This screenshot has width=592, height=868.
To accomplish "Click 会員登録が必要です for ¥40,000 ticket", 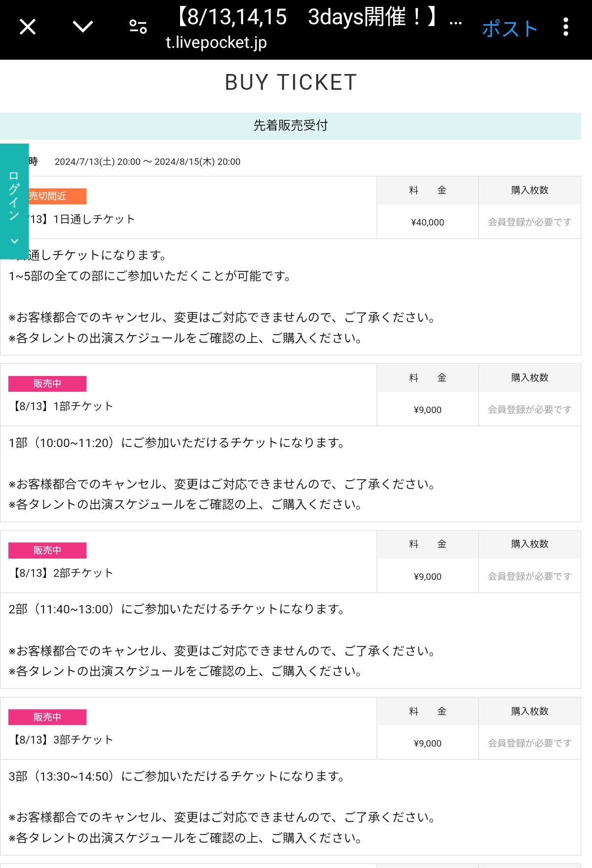I will coord(530,222).
